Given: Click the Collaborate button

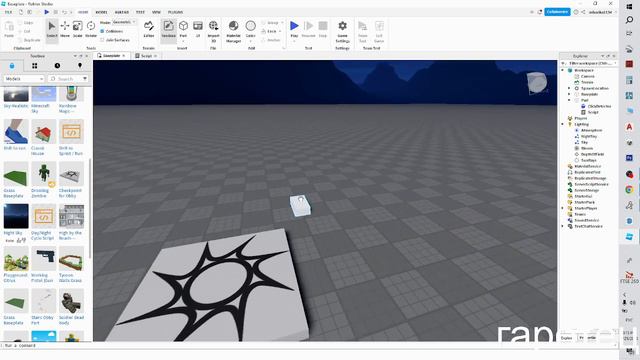Looking at the screenshot, I should 557,12.
